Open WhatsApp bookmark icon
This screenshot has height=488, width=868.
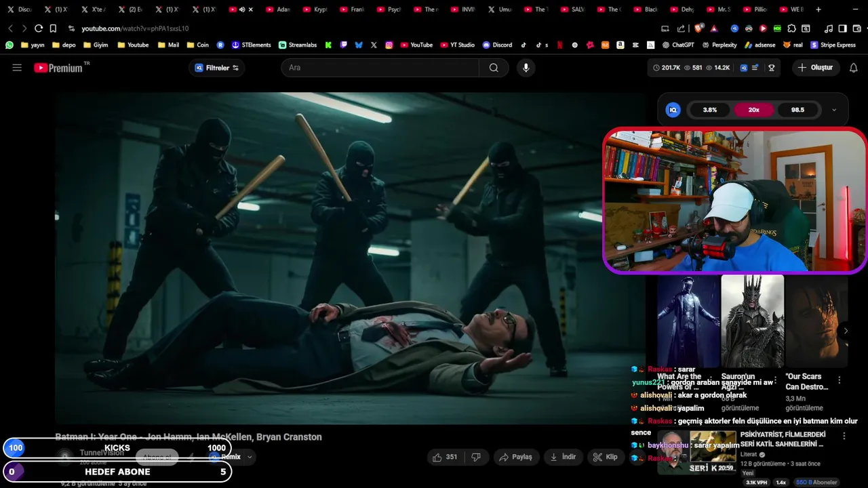click(9, 45)
